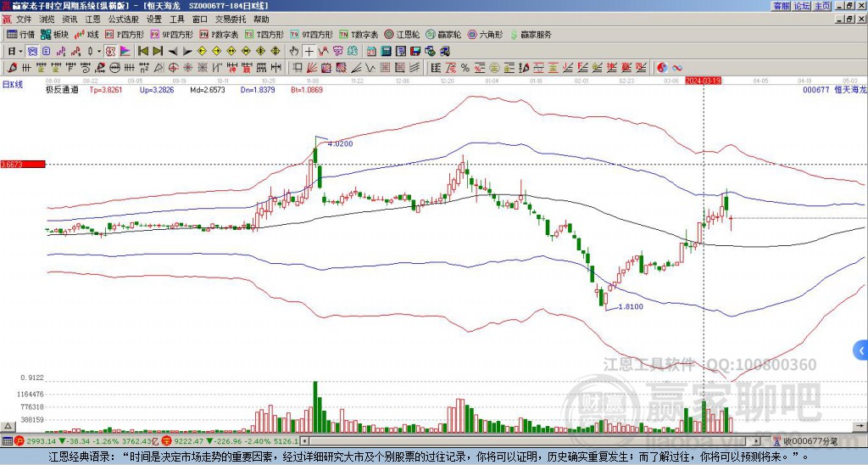Jump to first bar with skip-to-start icon
The height and width of the screenshot is (465, 868).
pos(142,52)
